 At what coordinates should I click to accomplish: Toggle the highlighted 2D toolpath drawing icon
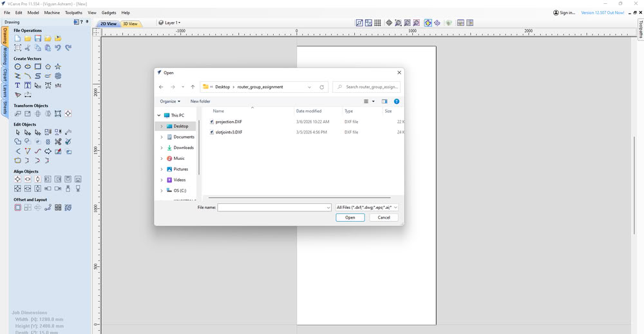[428, 23]
